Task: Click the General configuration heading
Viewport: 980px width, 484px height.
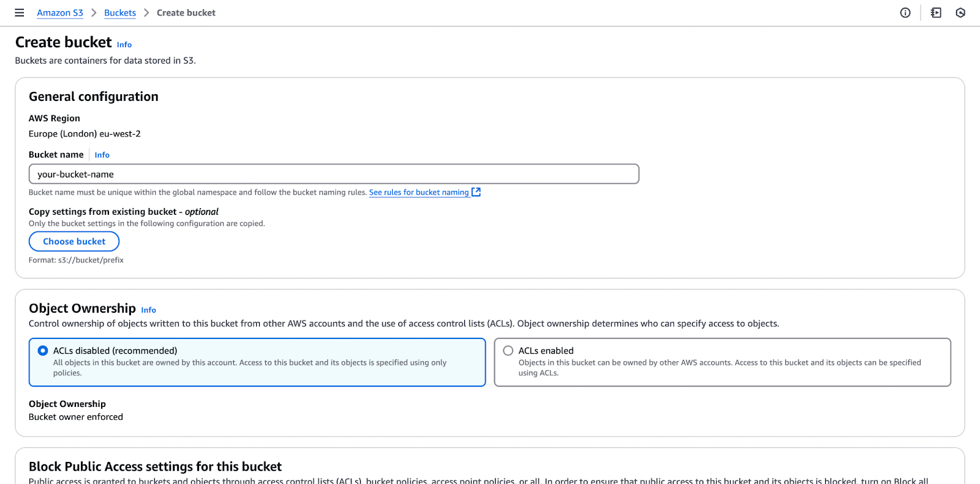Action: [94, 97]
